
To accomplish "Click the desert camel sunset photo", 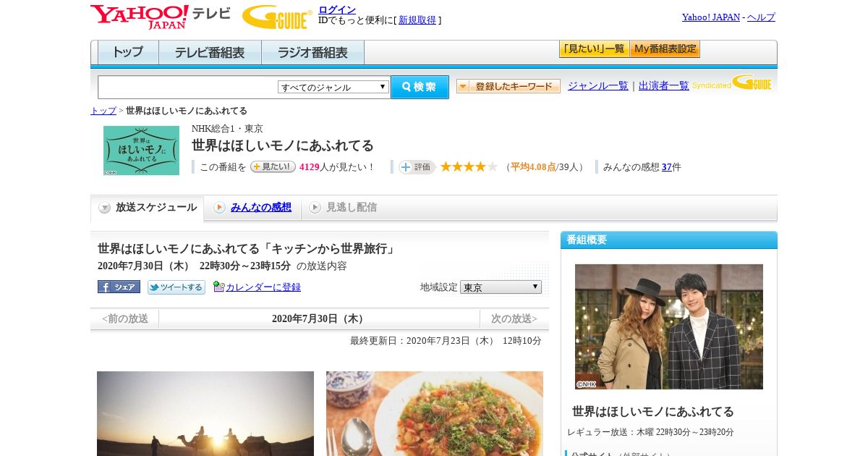I will [205, 413].
